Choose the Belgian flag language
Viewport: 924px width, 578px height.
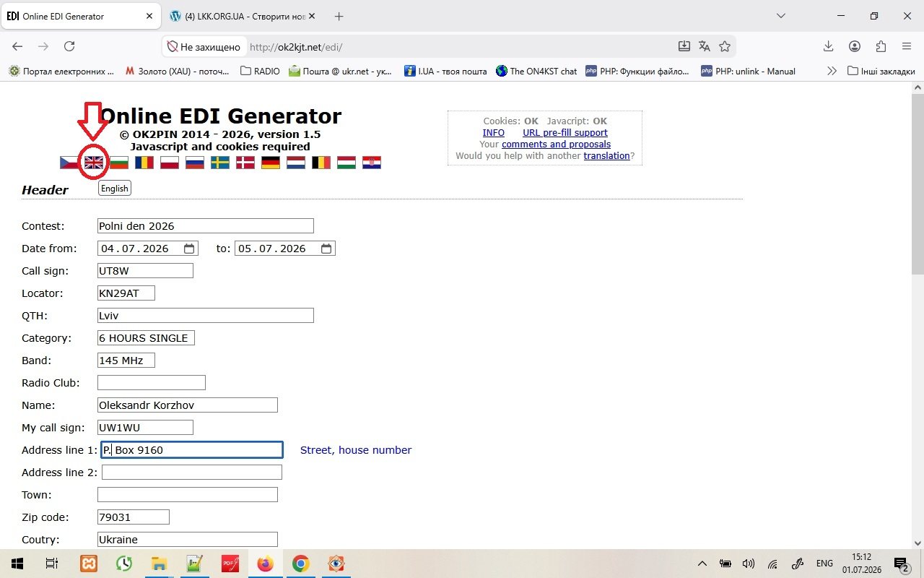[321, 163]
